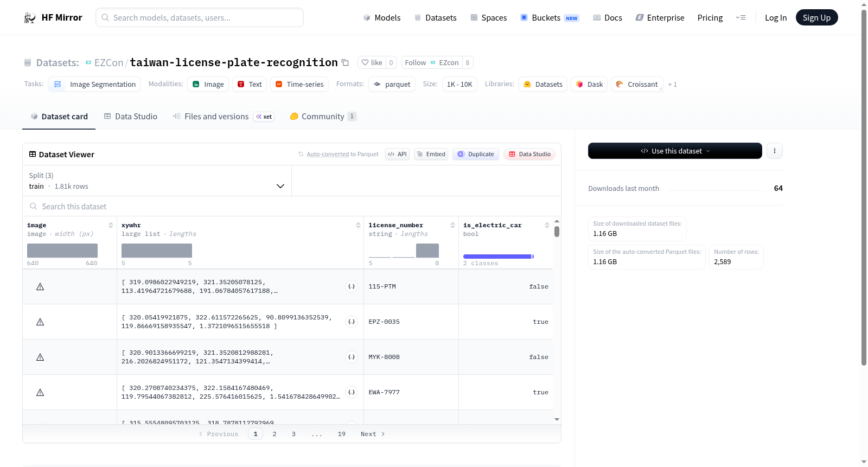
Task: Click the HF Mirror logo icon
Action: [x=30, y=18]
